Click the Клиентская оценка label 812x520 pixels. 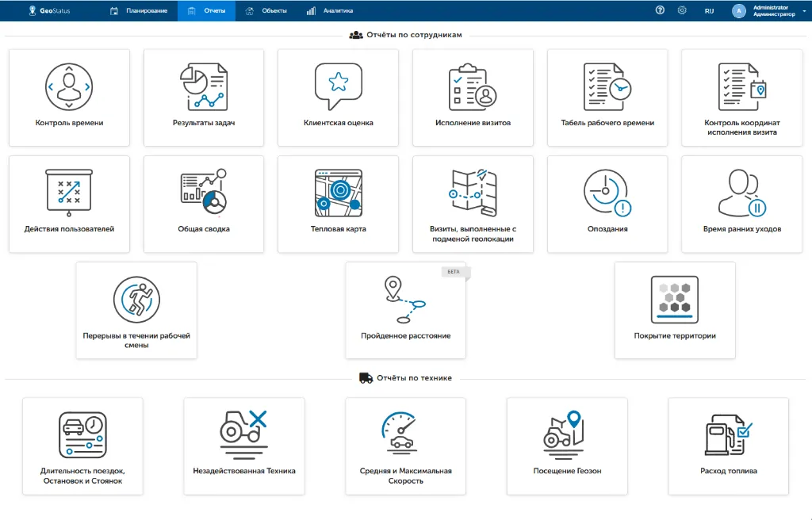click(x=338, y=123)
